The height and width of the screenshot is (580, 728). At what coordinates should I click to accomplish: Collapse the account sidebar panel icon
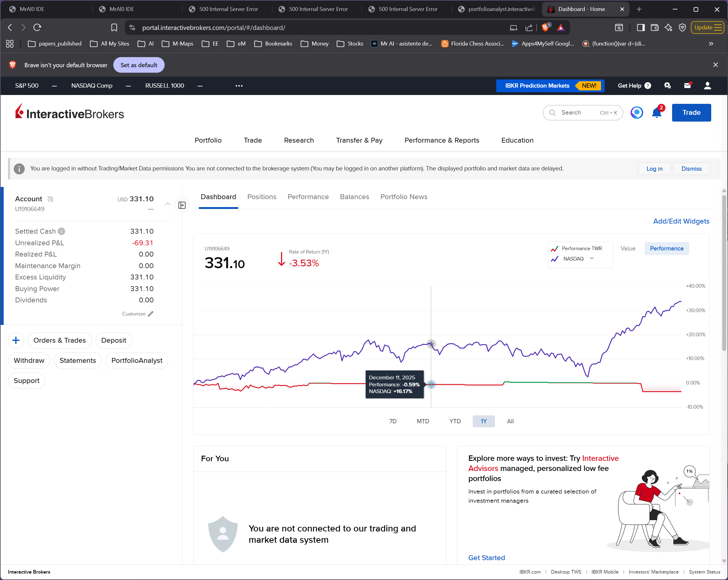click(x=182, y=205)
